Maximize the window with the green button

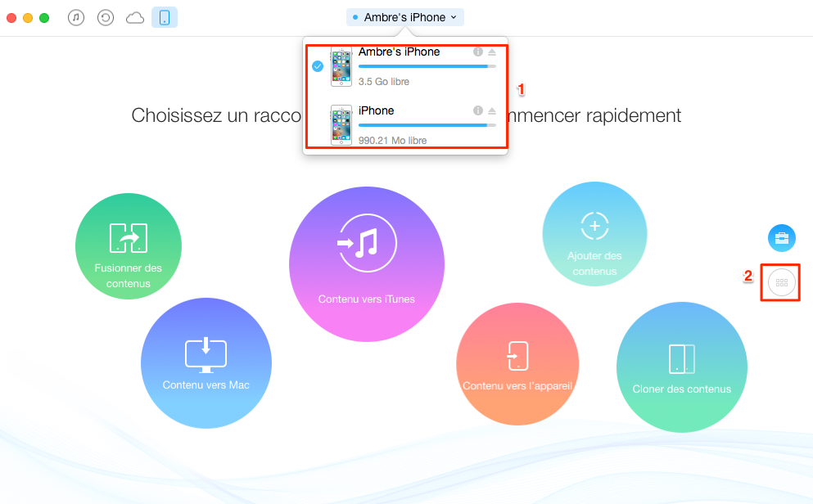pyautogui.click(x=44, y=18)
